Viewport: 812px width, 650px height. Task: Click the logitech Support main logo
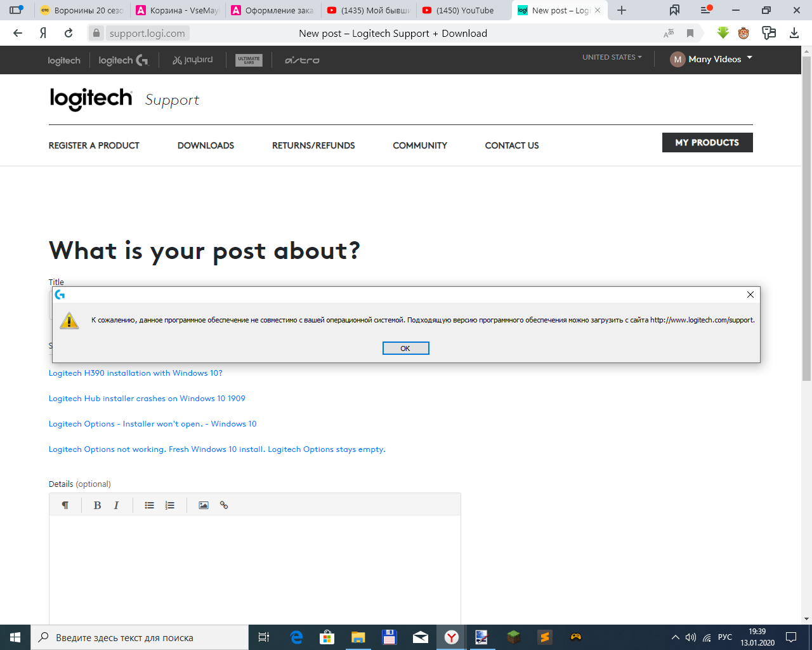(124, 99)
